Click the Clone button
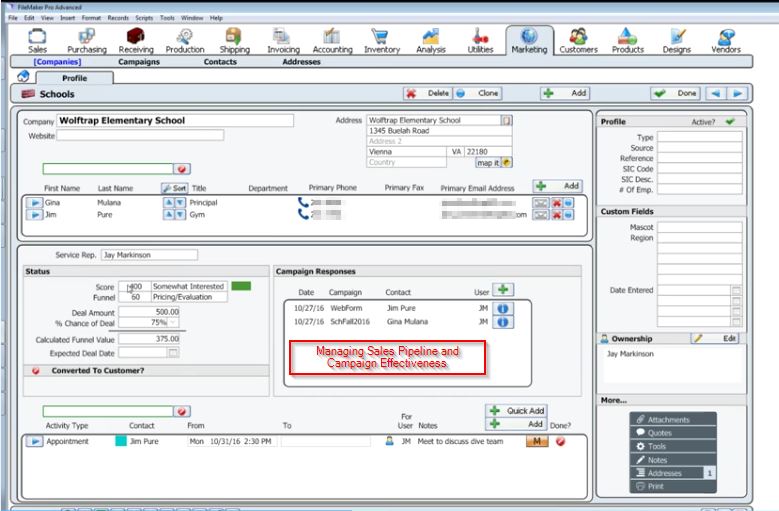 tap(477, 93)
